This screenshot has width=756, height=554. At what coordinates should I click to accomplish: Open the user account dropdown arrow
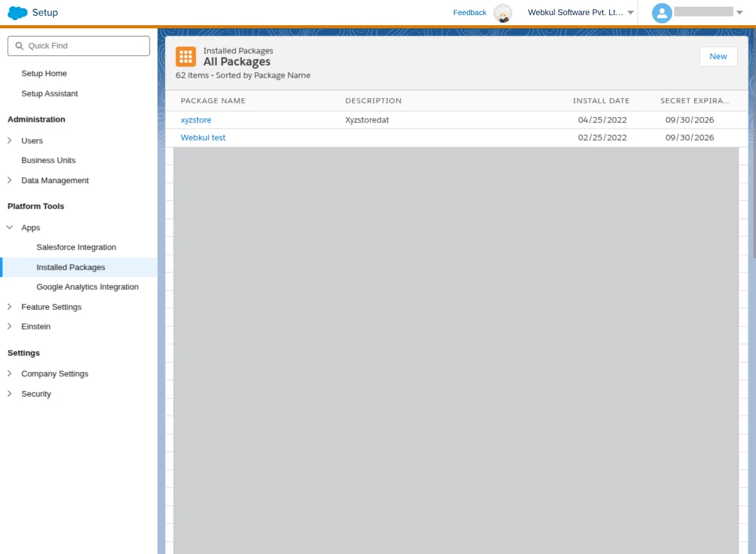740,13
